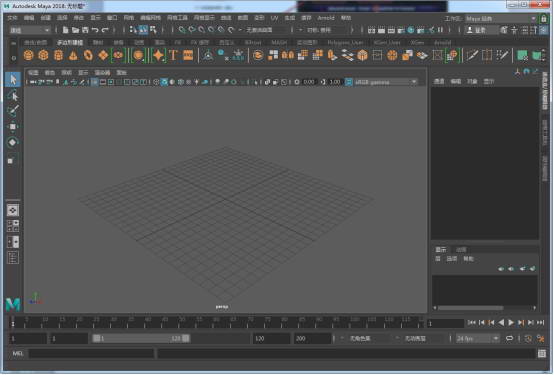Toggle smooth shade all in viewport
554x375 pixels.
click(164, 82)
